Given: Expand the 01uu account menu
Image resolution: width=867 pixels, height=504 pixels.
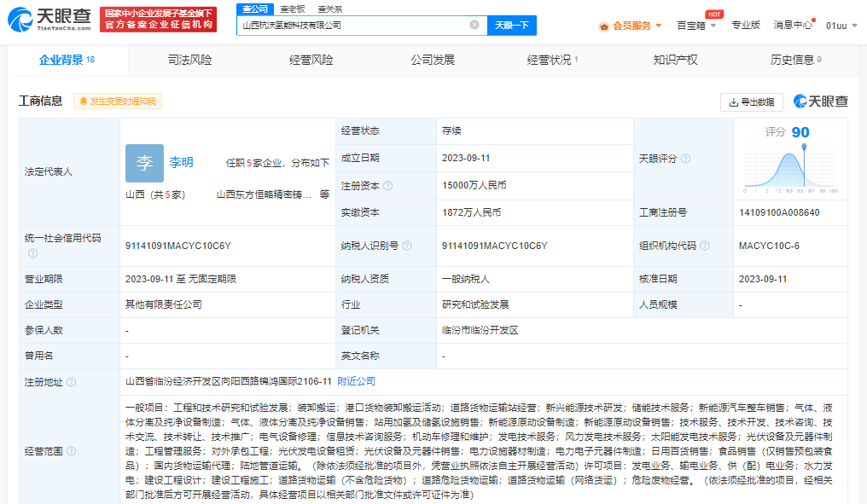Looking at the screenshot, I should tap(840, 26).
